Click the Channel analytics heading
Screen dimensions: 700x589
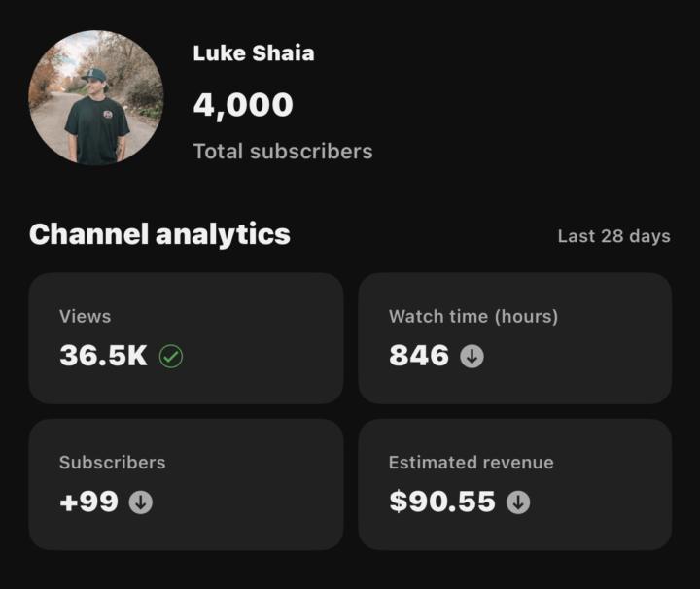[159, 234]
